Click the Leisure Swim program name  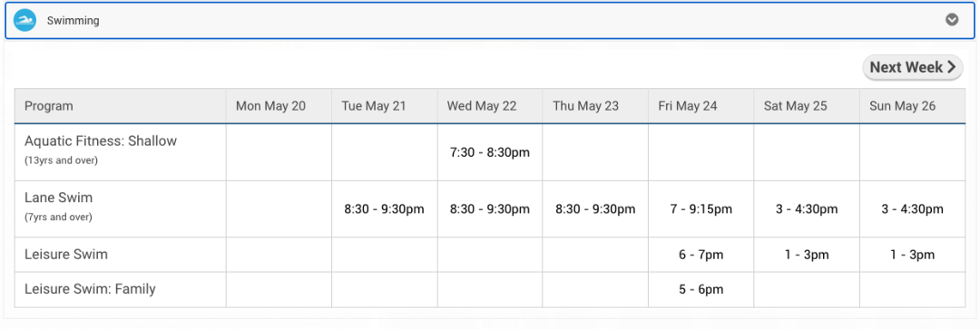click(66, 255)
